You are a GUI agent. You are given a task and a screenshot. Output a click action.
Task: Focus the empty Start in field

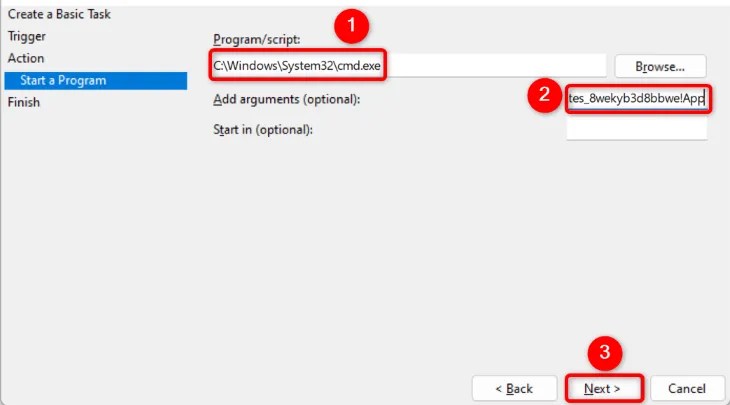tap(637, 128)
